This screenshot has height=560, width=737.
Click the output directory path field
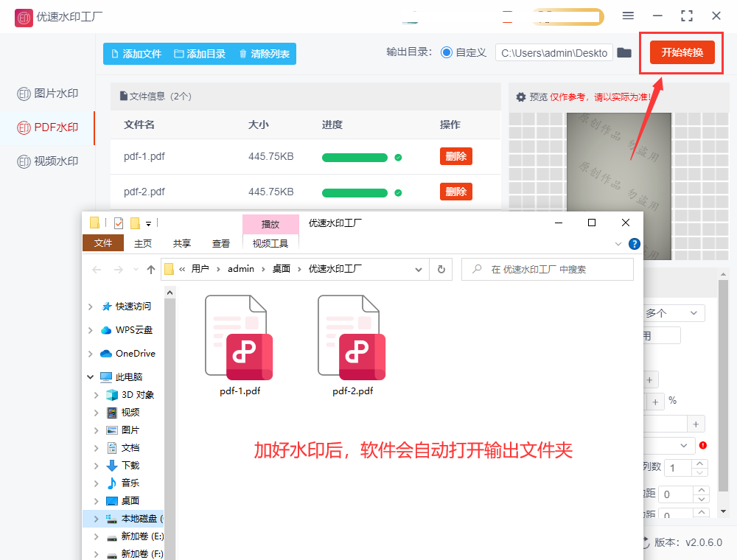point(554,53)
